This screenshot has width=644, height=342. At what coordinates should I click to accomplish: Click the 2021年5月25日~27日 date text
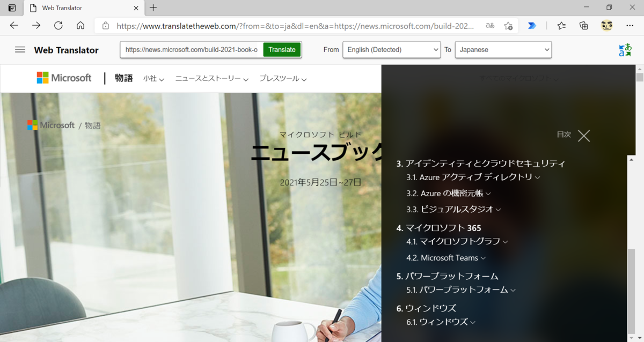(x=320, y=182)
